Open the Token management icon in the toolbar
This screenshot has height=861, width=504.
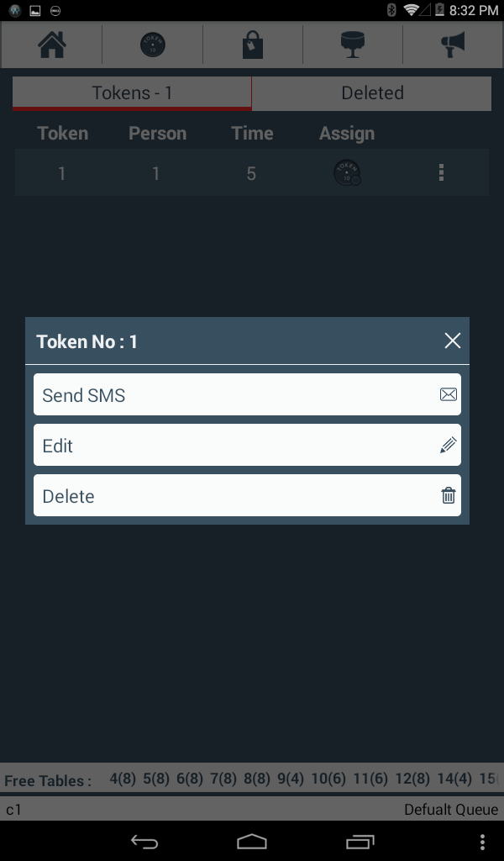click(x=151, y=45)
